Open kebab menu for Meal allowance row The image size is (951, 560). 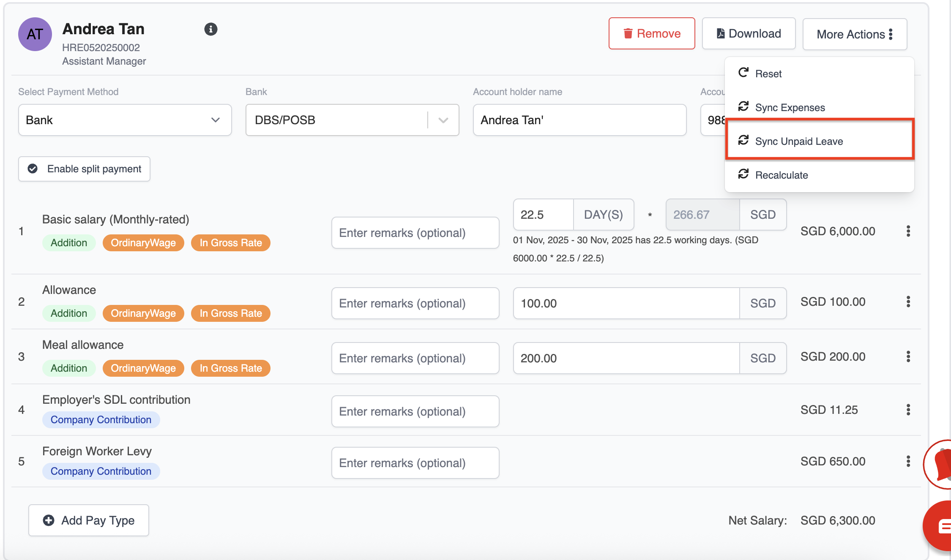[x=908, y=356]
